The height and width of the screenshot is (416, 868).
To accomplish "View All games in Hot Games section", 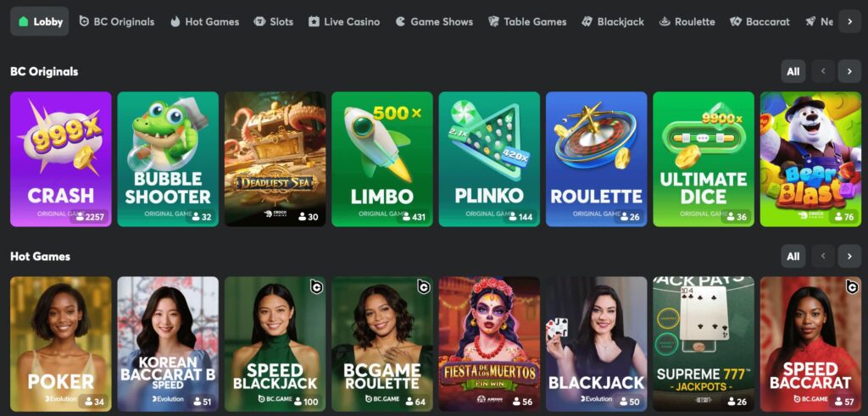I will (x=793, y=256).
